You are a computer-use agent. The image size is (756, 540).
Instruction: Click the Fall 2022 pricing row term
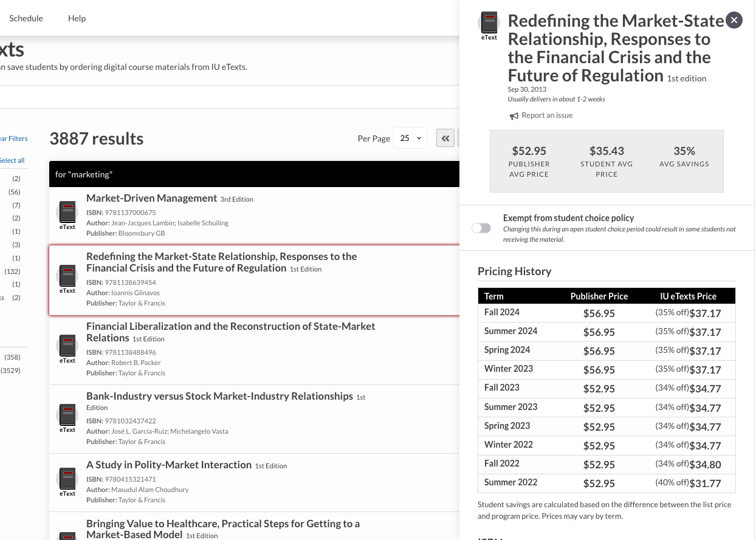pyautogui.click(x=502, y=463)
